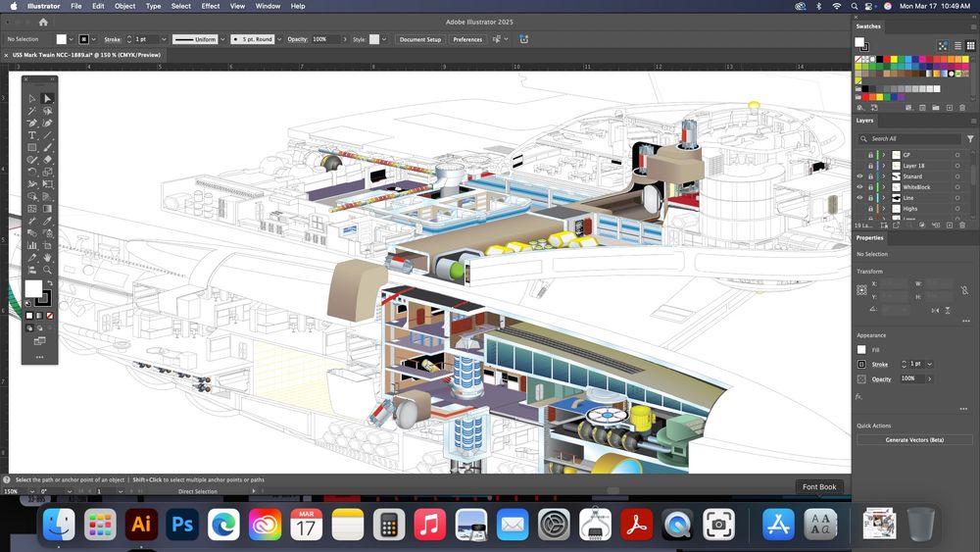Hide the WhiteBlock layer via eye icon
Viewport: 980px width, 552px height.
click(x=860, y=187)
